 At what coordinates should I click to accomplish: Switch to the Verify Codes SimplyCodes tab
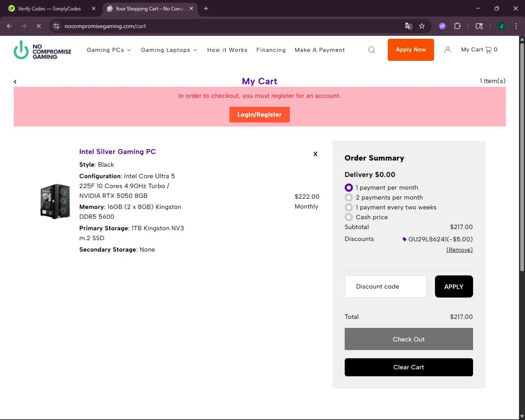click(49, 9)
